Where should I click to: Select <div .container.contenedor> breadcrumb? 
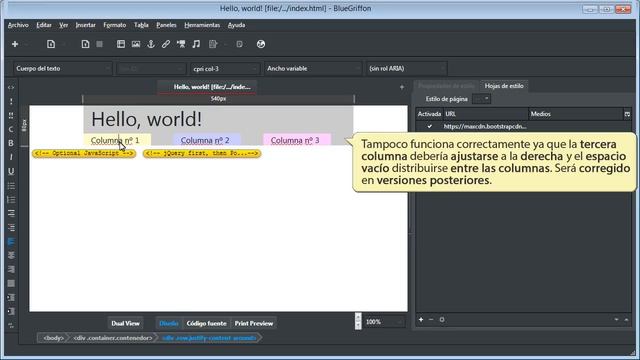pos(113,338)
